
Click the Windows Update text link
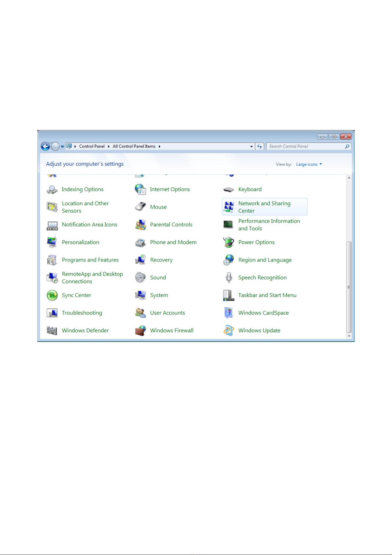tap(259, 330)
